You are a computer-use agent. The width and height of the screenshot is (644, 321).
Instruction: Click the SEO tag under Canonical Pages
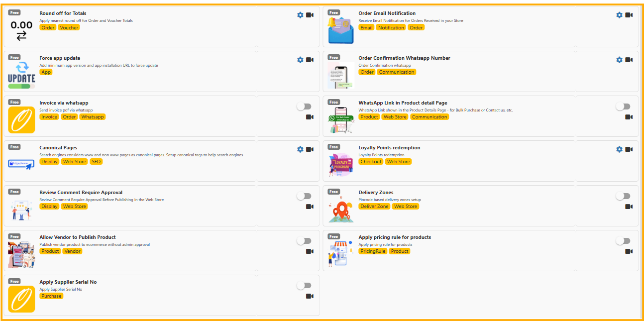point(96,161)
